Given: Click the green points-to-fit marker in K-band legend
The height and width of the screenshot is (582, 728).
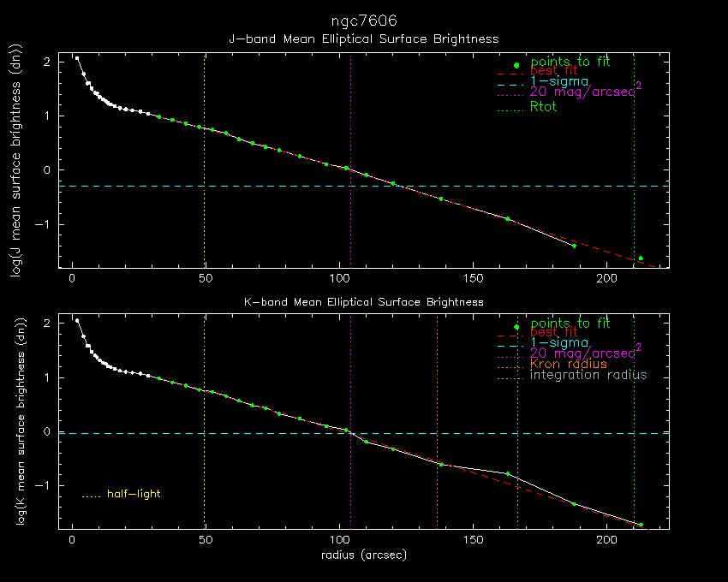Looking at the screenshot, I should click(x=516, y=328).
